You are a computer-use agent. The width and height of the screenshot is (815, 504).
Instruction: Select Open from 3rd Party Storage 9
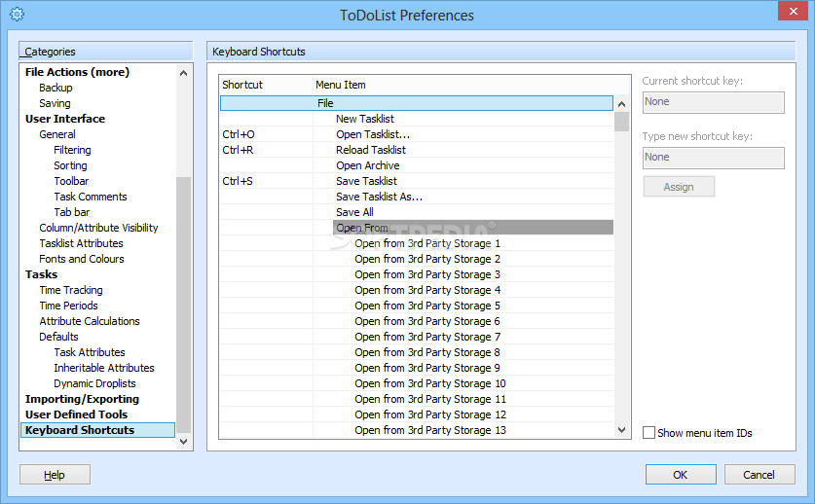click(x=417, y=368)
